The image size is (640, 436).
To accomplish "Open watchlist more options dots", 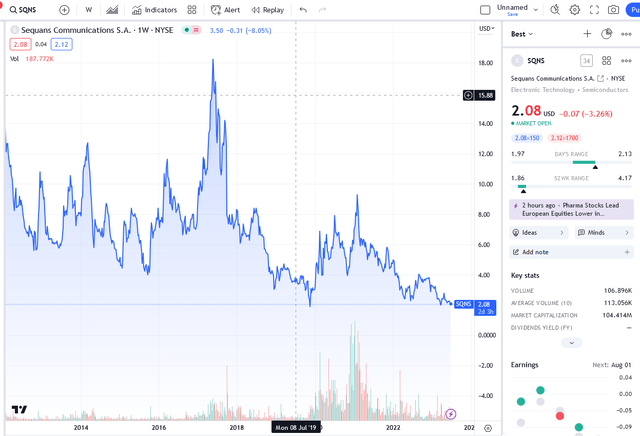I will 626,34.
